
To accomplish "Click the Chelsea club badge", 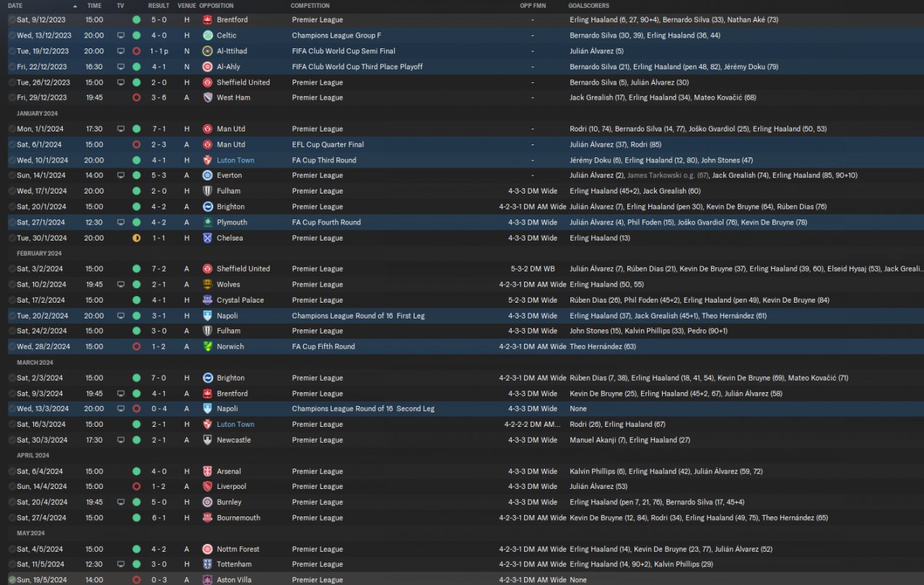I will pos(207,238).
